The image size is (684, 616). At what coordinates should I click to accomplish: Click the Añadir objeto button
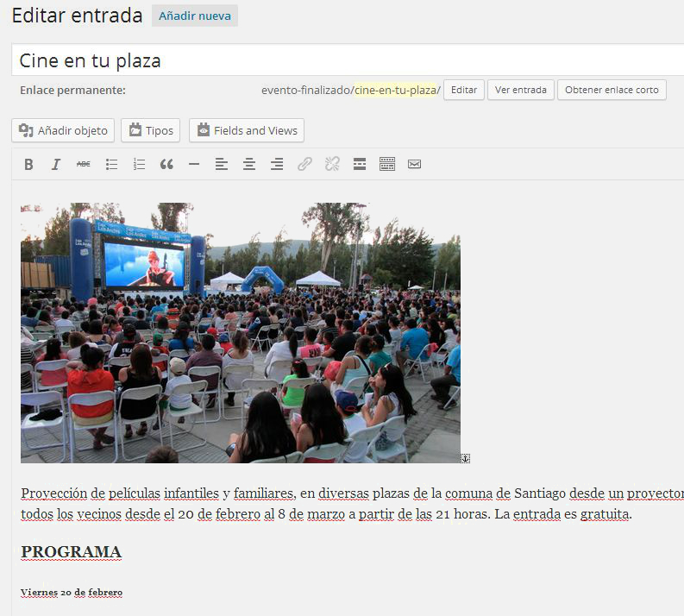point(63,130)
